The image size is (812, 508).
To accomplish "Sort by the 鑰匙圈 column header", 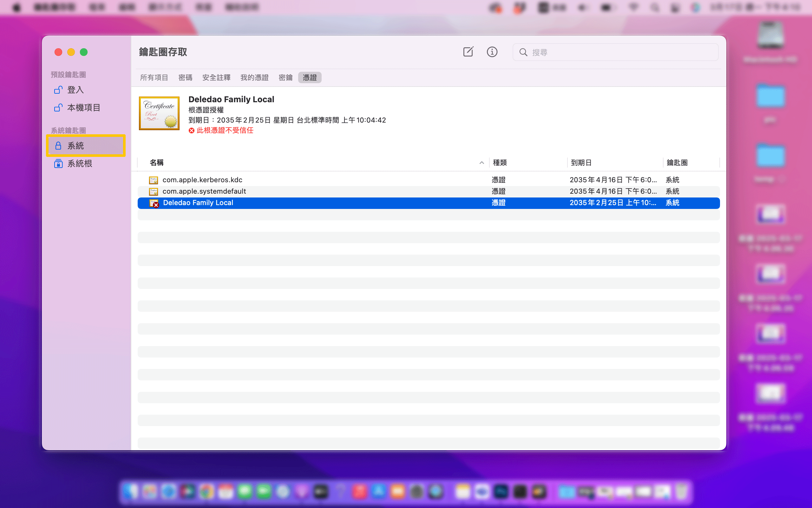I will point(677,163).
